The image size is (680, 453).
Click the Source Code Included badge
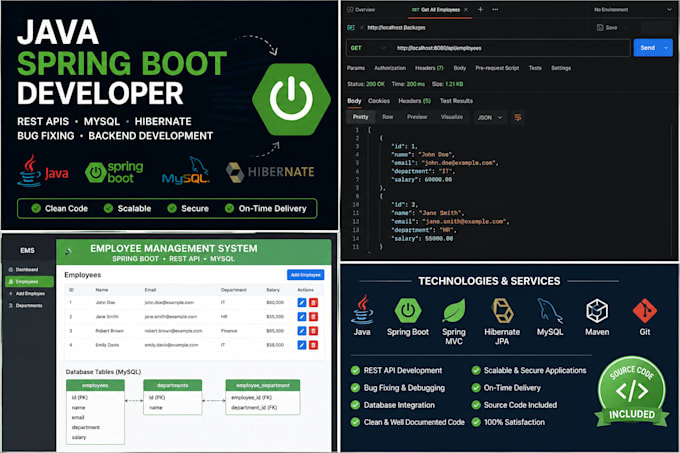tap(632, 391)
